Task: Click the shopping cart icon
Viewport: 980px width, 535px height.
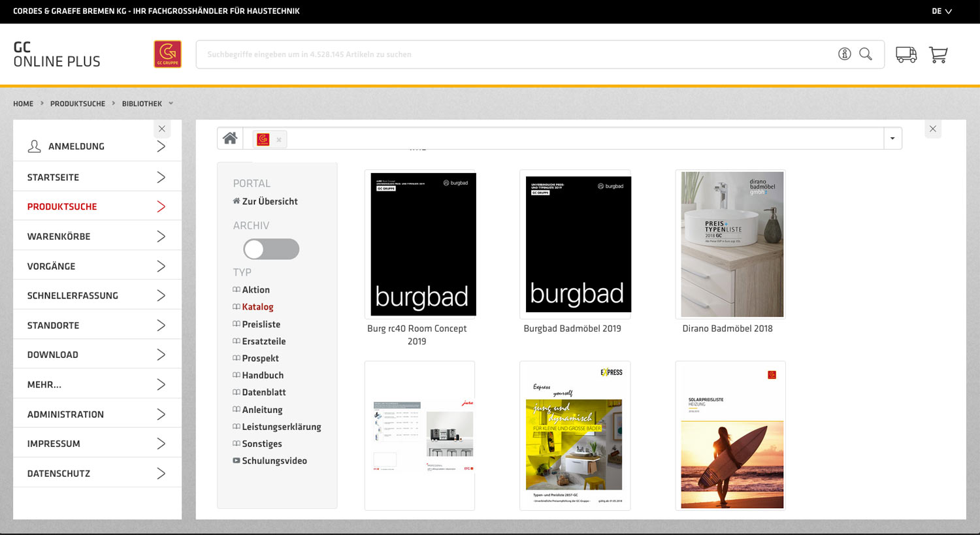Action: 938,55
